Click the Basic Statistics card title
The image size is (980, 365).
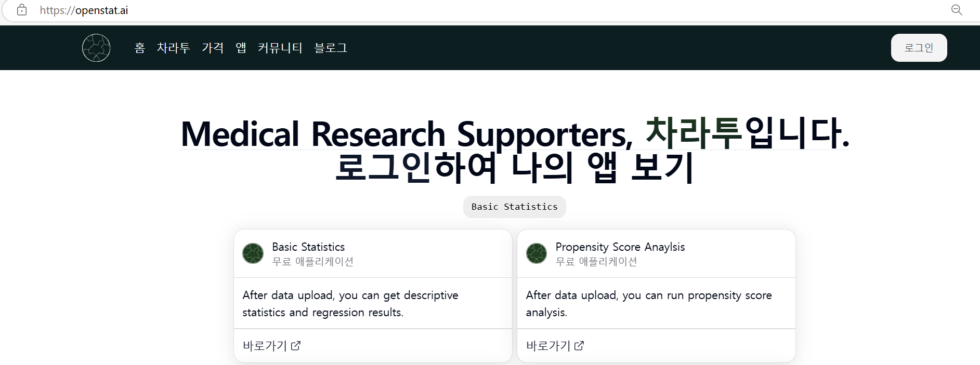pyautogui.click(x=308, y=247)
